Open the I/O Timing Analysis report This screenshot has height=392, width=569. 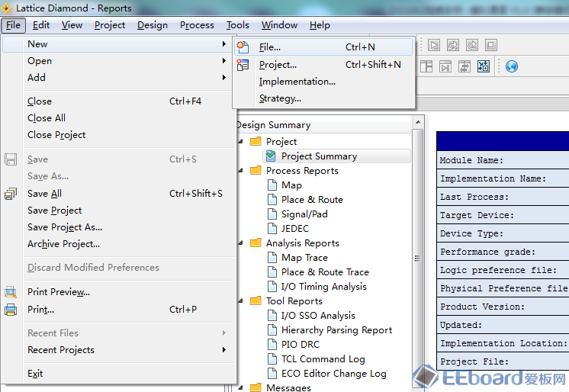pos(323,287)
